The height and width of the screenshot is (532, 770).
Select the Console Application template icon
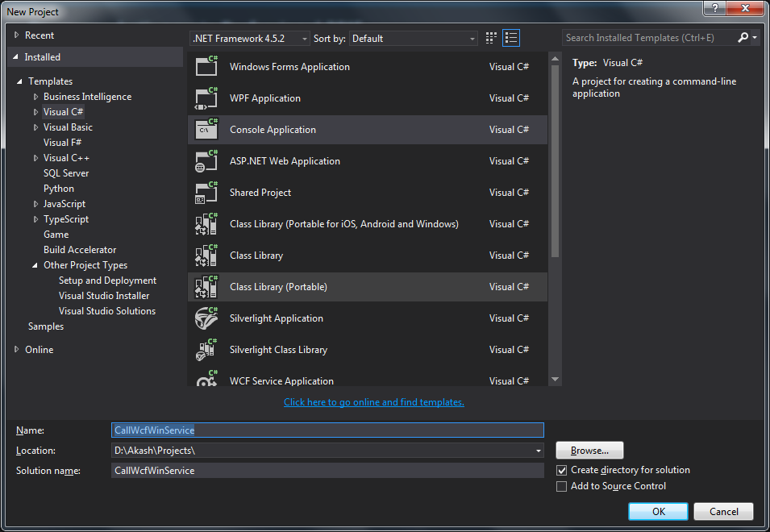pos(206,129)
